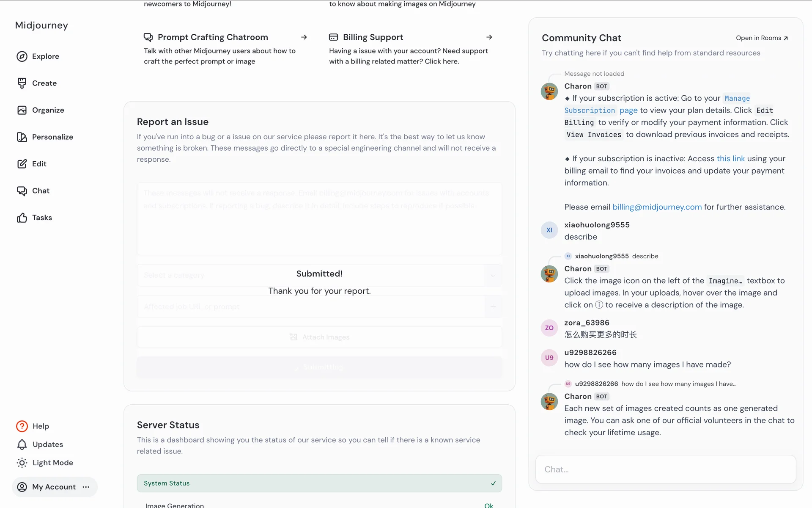The width and height of the screenshot is (812, 508).
Task: Open My Account menu item
Action: click(54, 487)
